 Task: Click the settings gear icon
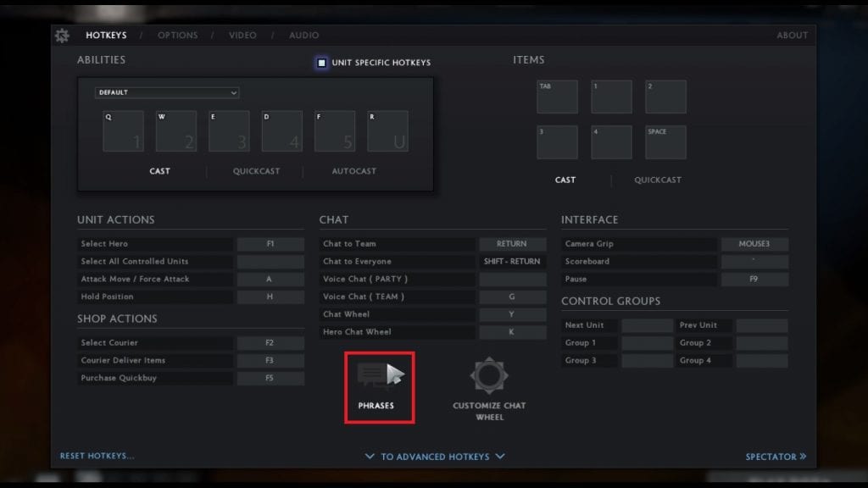pos(62,36)
